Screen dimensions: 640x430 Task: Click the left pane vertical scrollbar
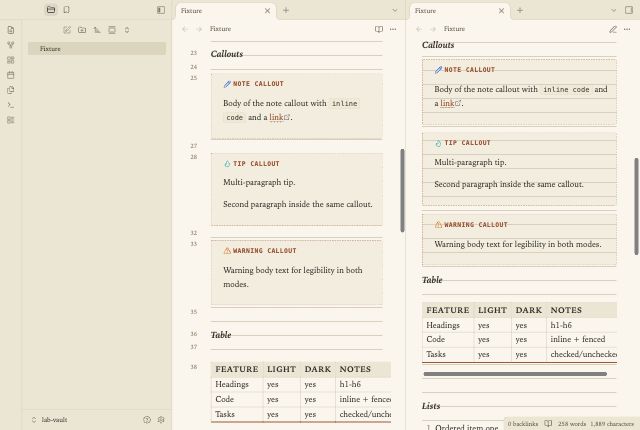pos(402,191)
